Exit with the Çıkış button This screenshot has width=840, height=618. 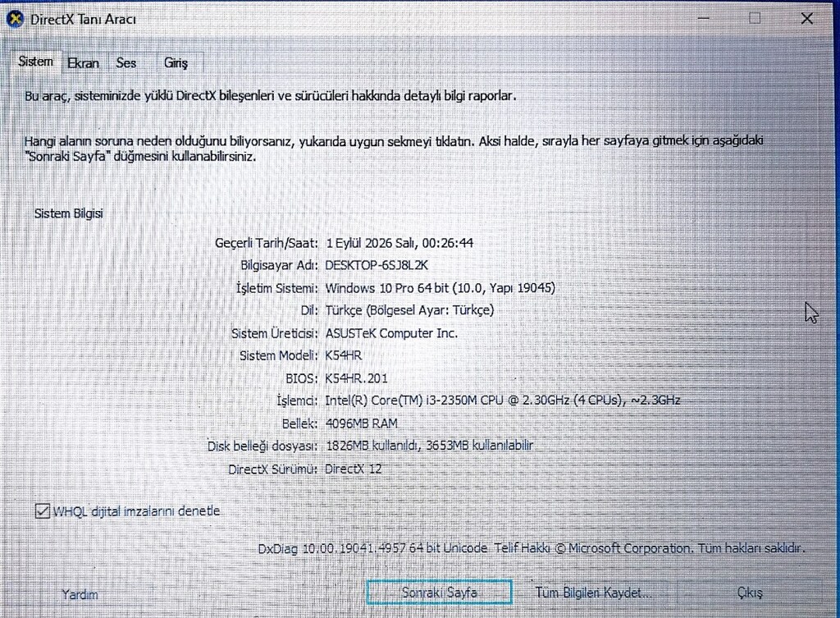coord(750,593)
